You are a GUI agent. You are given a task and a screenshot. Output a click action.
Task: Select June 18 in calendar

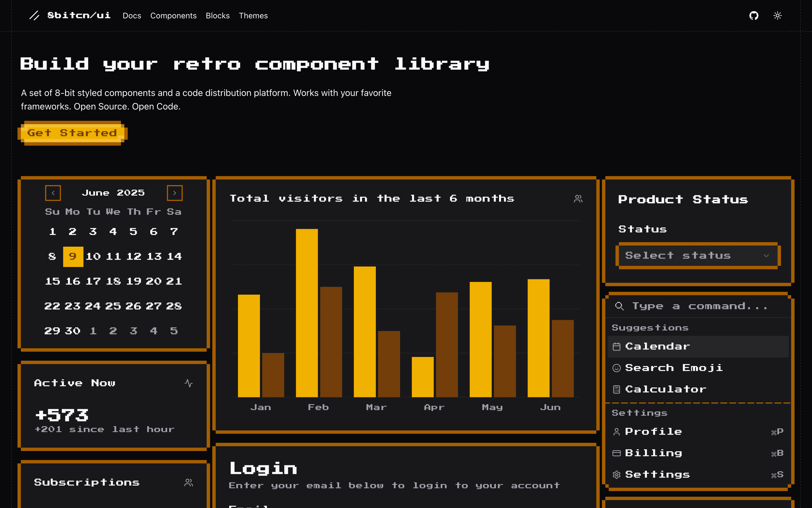pyautogui.click(x=113, y=282)
